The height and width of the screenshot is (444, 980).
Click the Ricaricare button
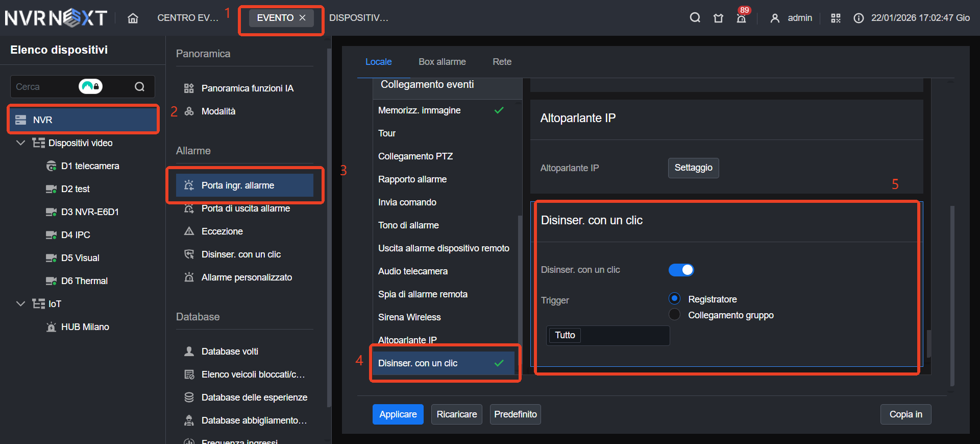pos(457,414)
